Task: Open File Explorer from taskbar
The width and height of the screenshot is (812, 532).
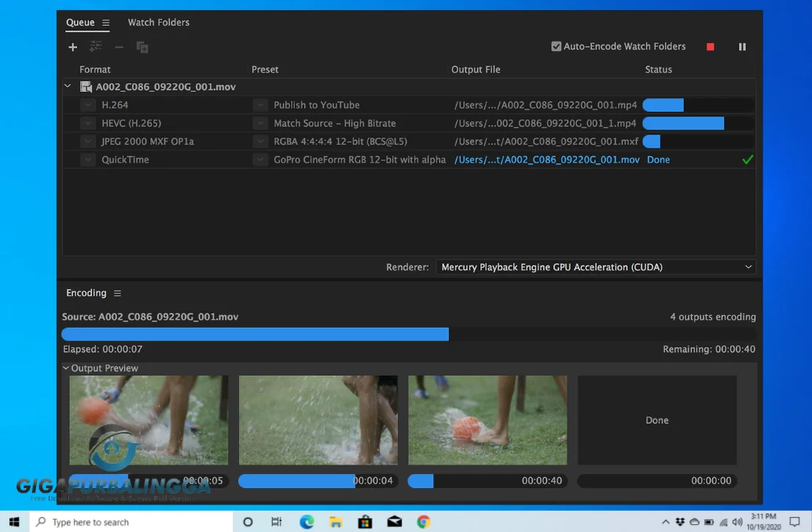Action: [336, 522]
